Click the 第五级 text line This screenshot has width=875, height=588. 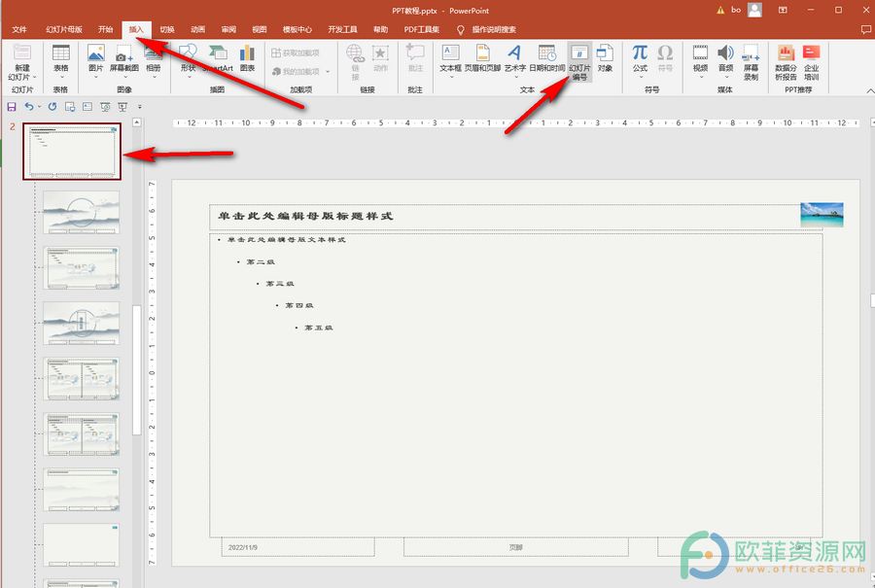pyautogui.click(x=319, y=328)
